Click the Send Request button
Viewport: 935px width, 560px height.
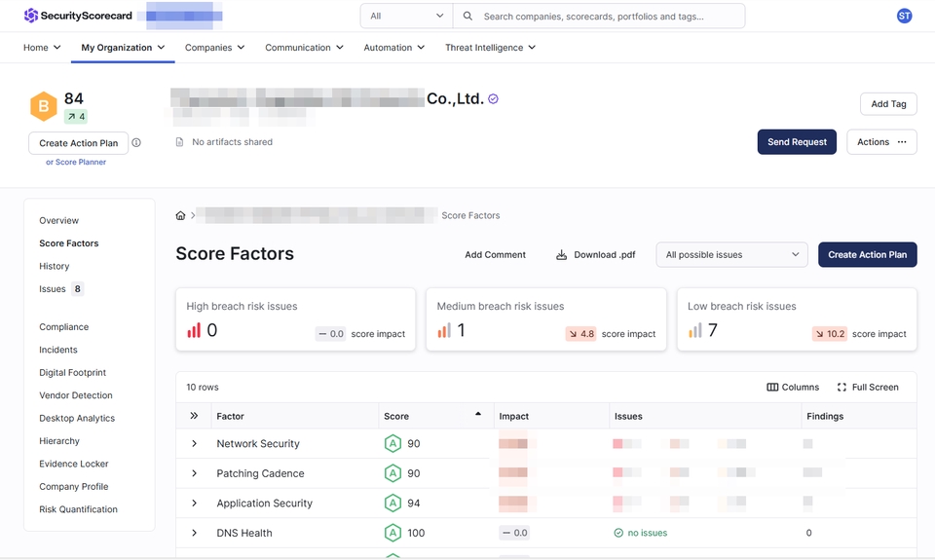(797, 142)
